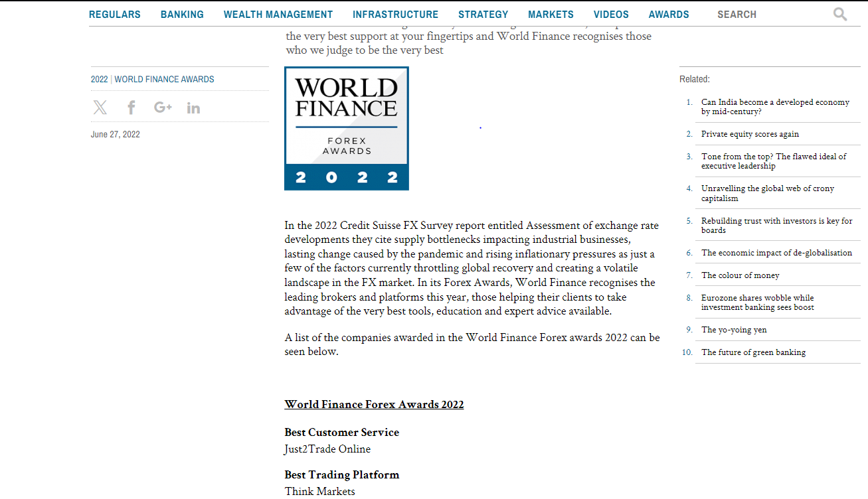Viewport: 868px width, 499px height.
Task: Open 'Eurozone shares wobble' related article
Action: tap(758, 303)
